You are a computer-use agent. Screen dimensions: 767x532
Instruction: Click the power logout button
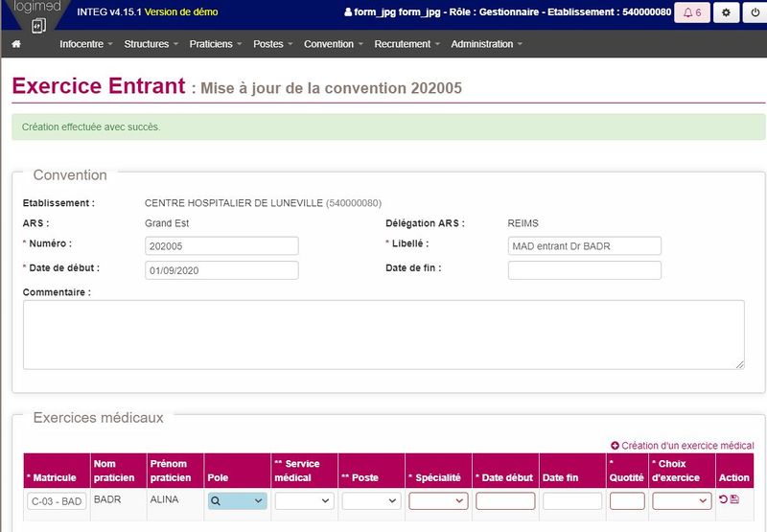tap(755, 12)
